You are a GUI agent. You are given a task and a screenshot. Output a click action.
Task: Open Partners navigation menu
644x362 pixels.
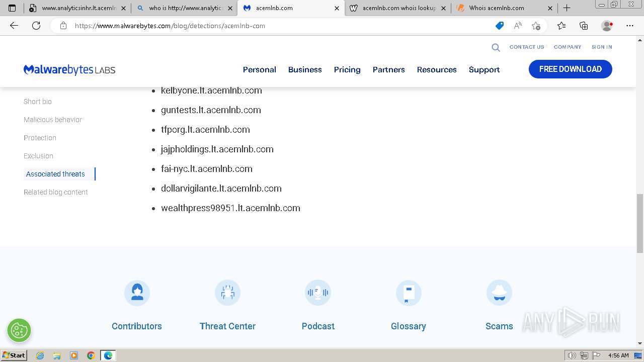tap(389, 69)
